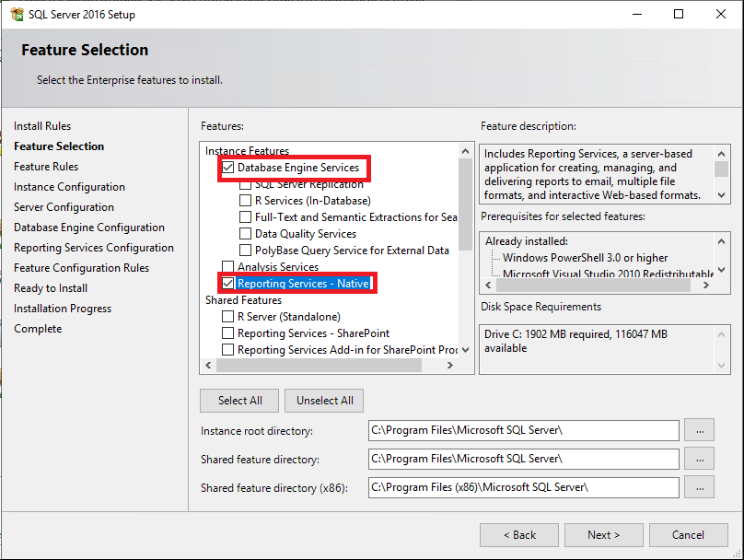Click the Select All button

click(x=239, y=401)
